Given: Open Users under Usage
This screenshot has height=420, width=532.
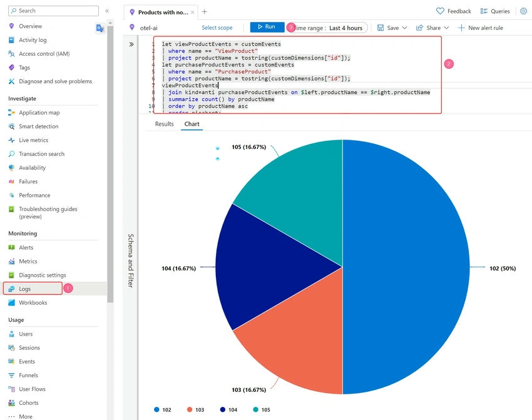Looking at the screenshot, I should click(26, 334).
